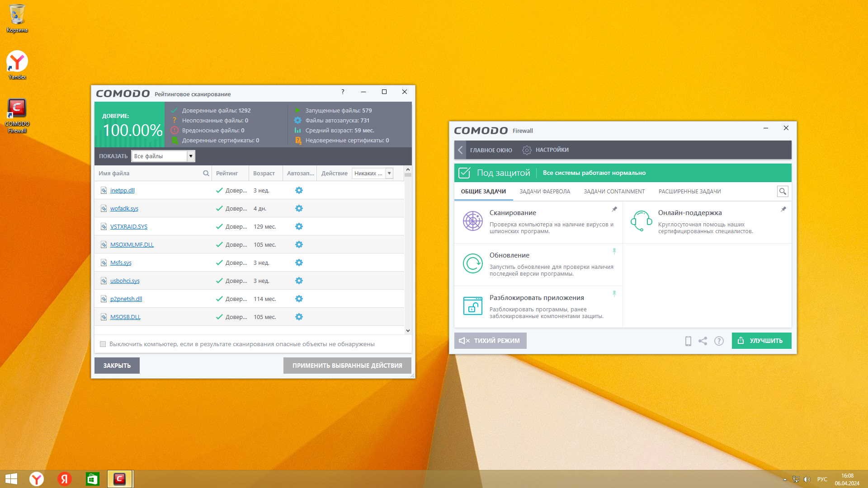Open the mobile device icon in Firewall footer
868x488 pixels.
pos(688,341)
